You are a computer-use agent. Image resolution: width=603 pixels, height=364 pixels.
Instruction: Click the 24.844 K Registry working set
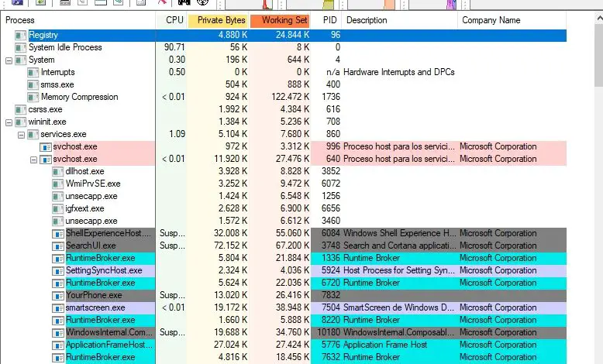293,35
